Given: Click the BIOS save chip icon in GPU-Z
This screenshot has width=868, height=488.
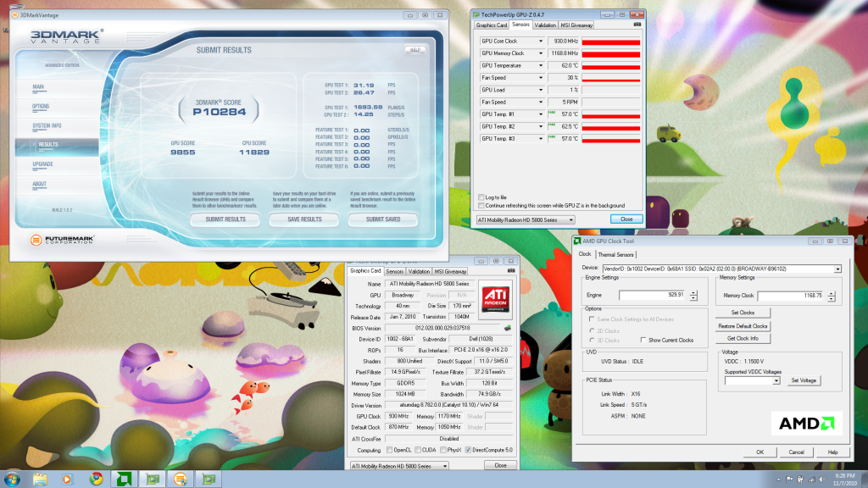Looking at the screenshot, I should coord(507,328).
